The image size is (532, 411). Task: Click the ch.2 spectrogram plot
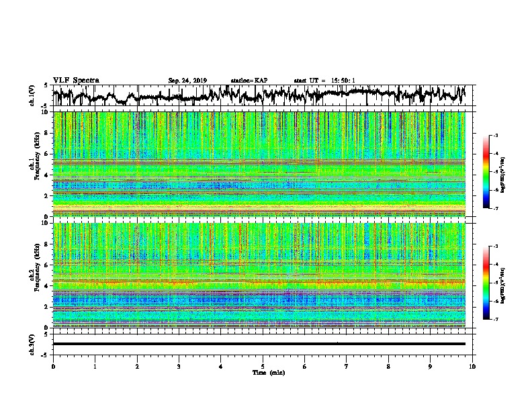coord(259,275)
